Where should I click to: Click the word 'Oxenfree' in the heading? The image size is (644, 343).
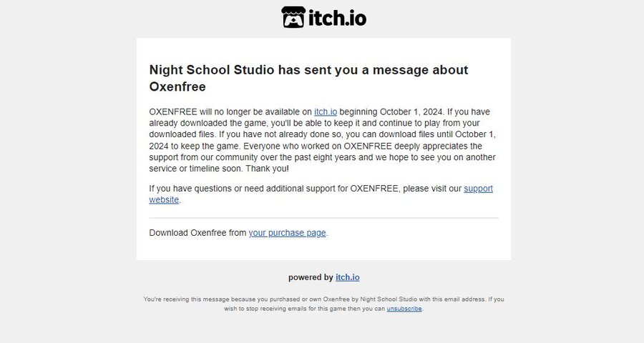click(x=177, y=86)
